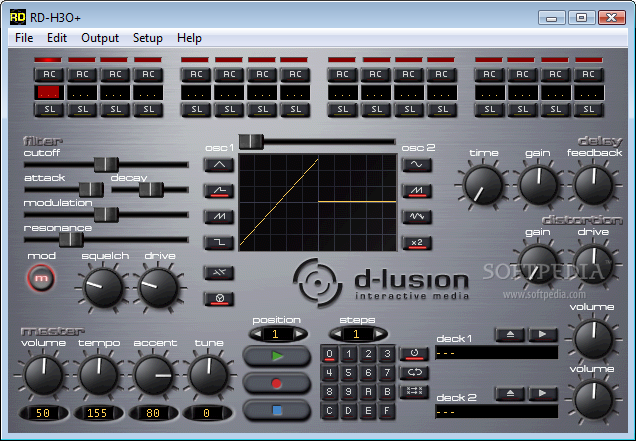Choose keypad button A
This screenshot has width=636, height=441.
[368, 392]
